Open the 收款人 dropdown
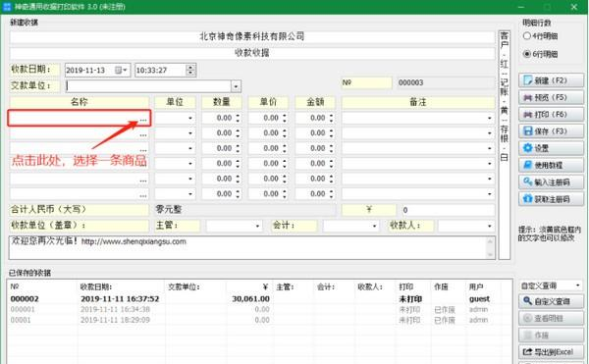 click(489, 226)
